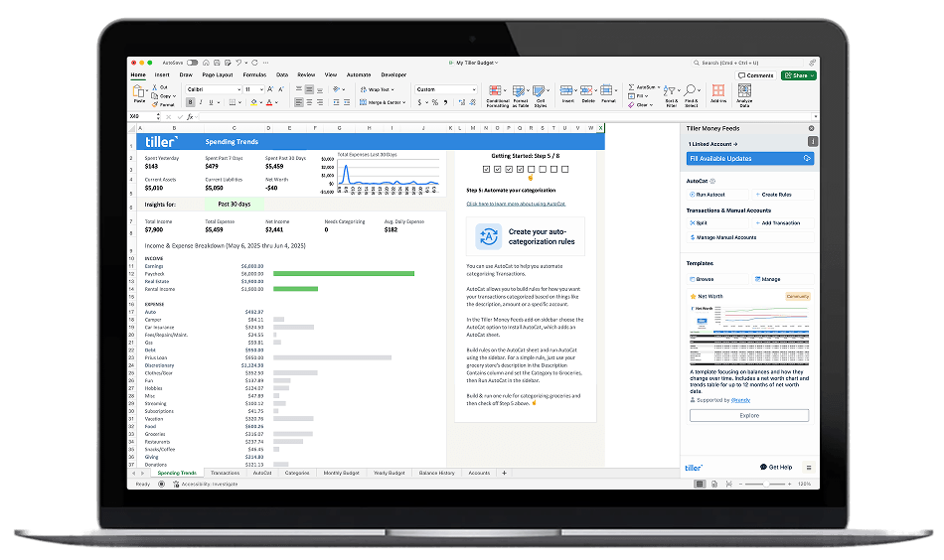Open the font name dropdown showing Calibri
This screenshot has width=944, height=560.
tap(212, 89)
